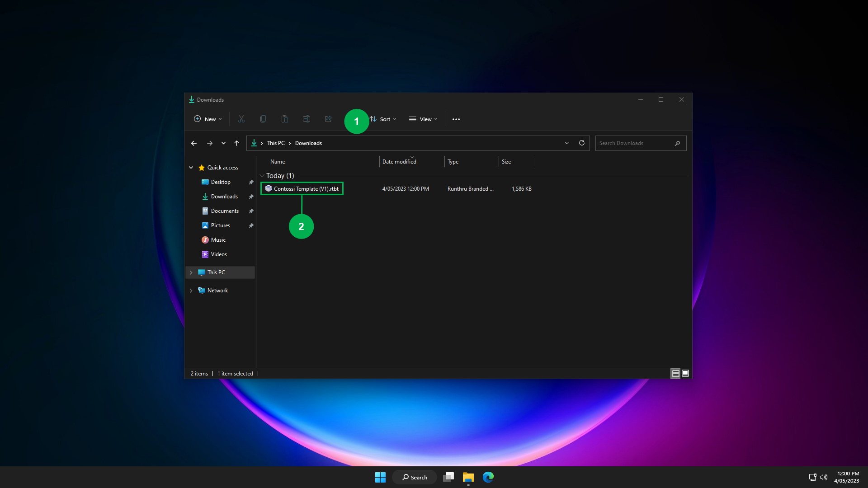
Task: Click the Rename icon in the toolbar
Action: (307, 119)
